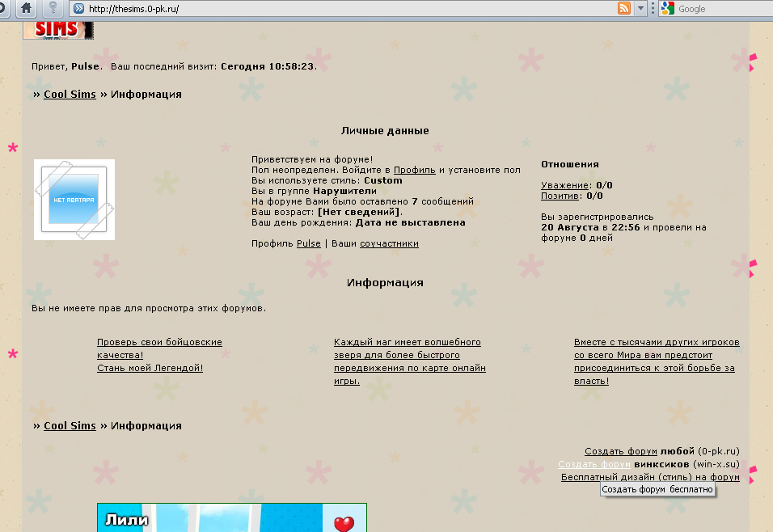Open "Бесплатный дизайн (стиль) на форум" link
773x532 pixels.
(650, 477)
